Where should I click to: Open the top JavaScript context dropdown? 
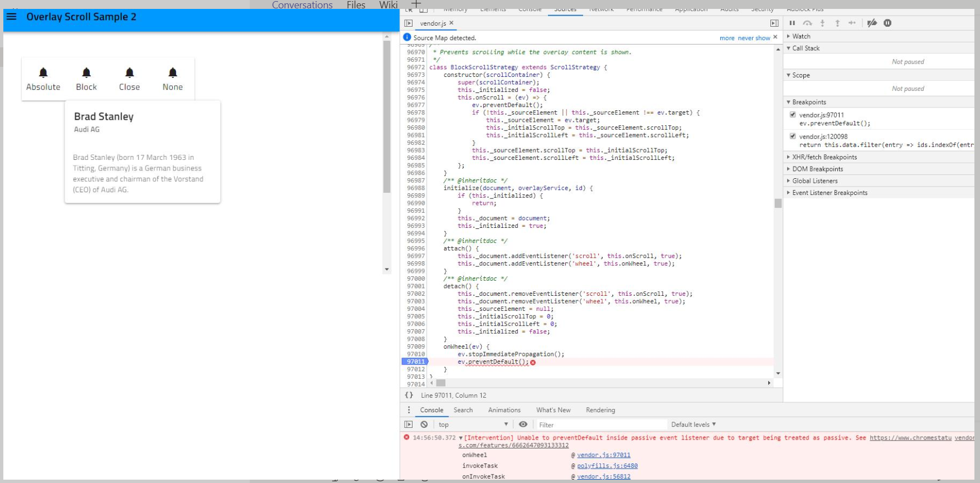473,425
